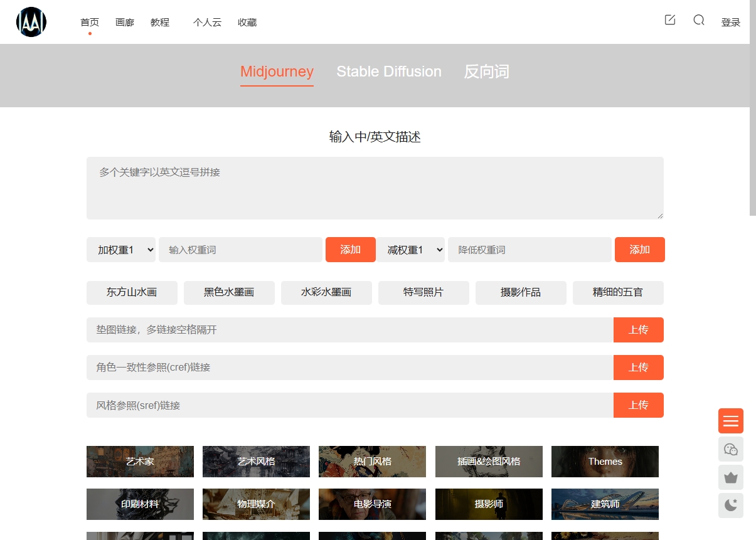
Task: Select the 特写照片 preset
Action: (x=423, y=293)
